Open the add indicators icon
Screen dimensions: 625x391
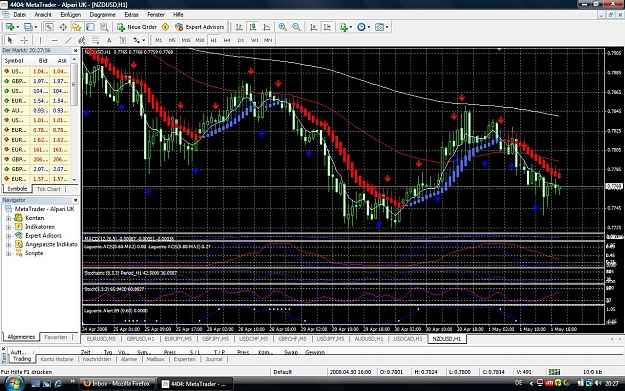tap(343, 27)
